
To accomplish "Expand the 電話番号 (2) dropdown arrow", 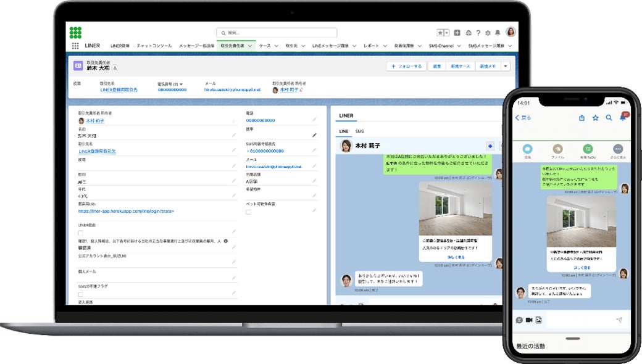I will tap(181, 85).
